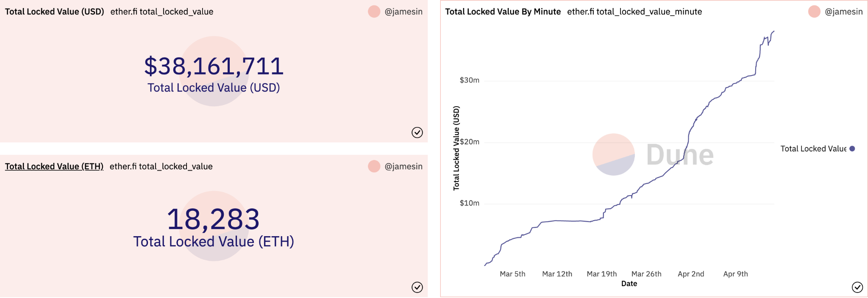
Task: Click verified checkmark on USD value panel
Action: point(417,132)
